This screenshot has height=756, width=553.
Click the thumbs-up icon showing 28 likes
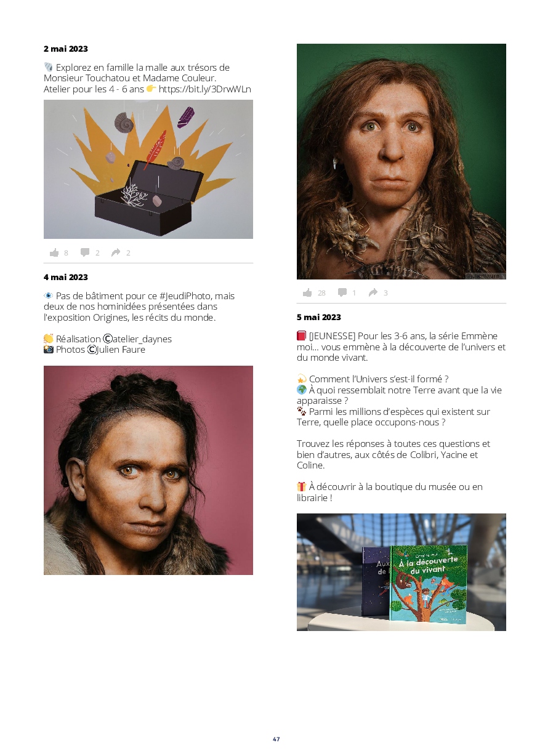[x=307, y=292]
